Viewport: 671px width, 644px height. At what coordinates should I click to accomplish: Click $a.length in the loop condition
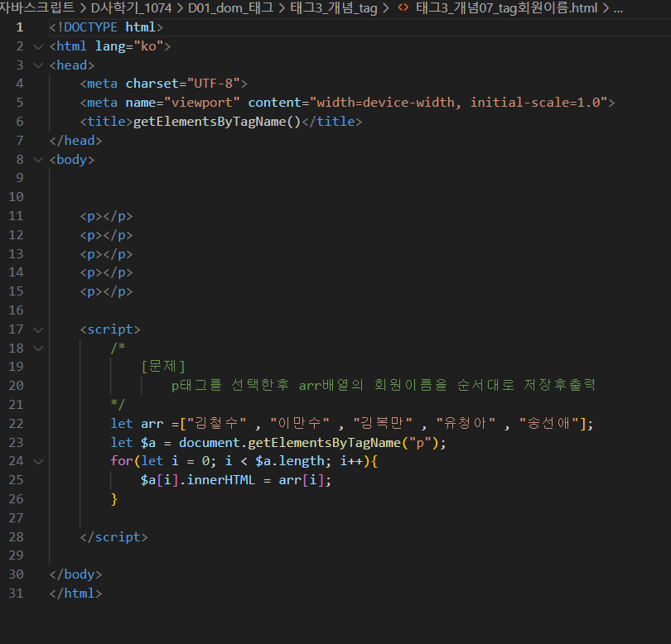[x=291, y=461]
